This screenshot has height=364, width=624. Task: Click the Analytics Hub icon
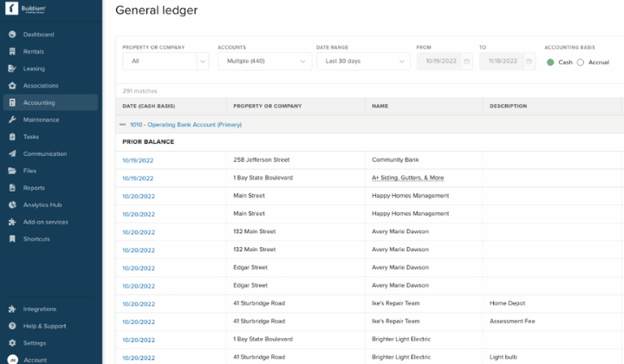[x=12, y=205]
